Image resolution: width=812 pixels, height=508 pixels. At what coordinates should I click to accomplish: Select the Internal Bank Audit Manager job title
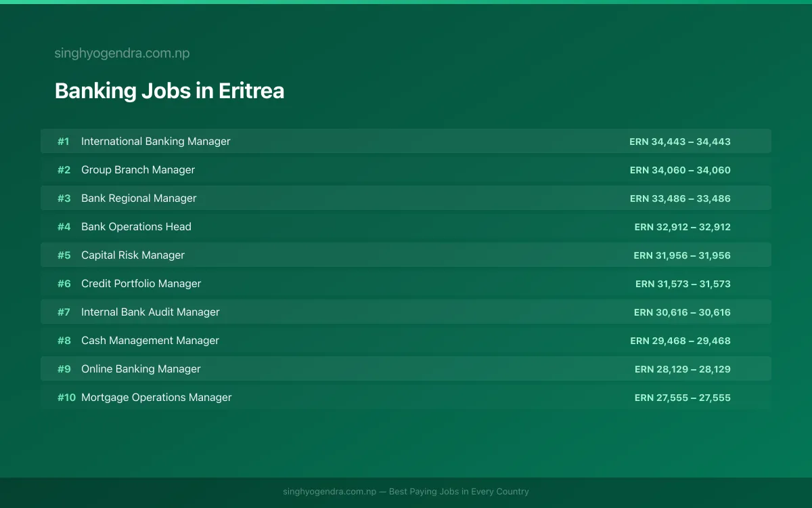pyautogui.click(x=150, y=312)
